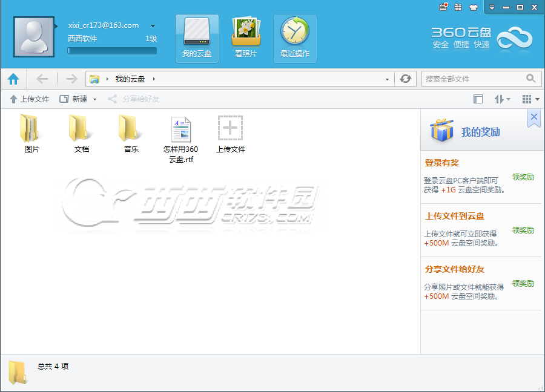Click the 登录有奖 heading
545x392 pixels.
click(x=442, y=163)
